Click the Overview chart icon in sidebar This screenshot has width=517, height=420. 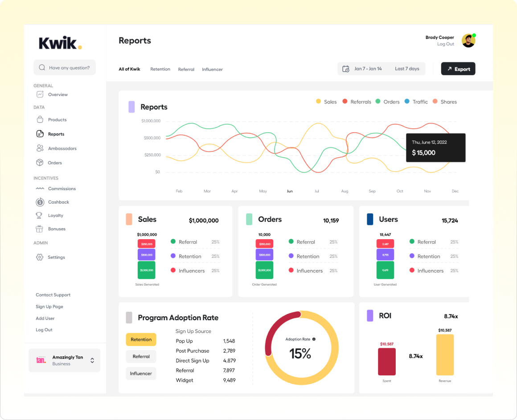tap(40, 94)
